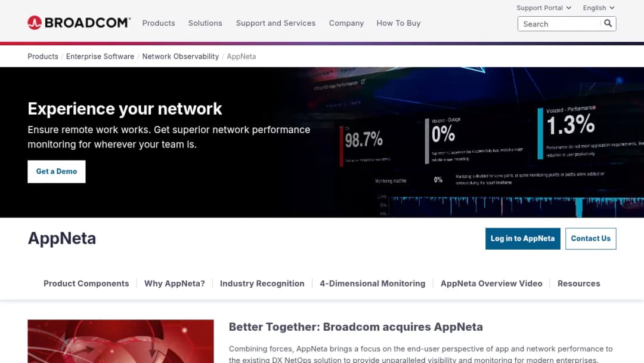Click the Better Together: Broadcom acquires AppNeta heading
The height and width of the screenshot is (363, 644).
click(x=355, y=327)
